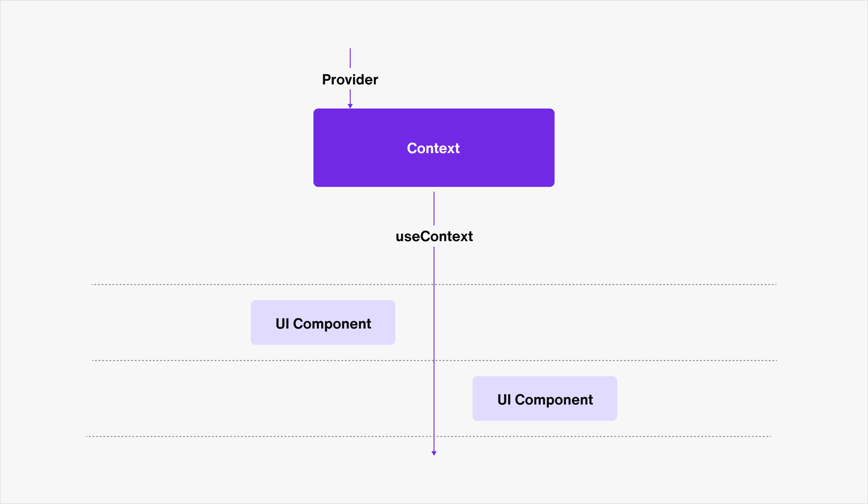Click the purple Context box
This screenshot has height=504, width=868.
tap(434, 148)
